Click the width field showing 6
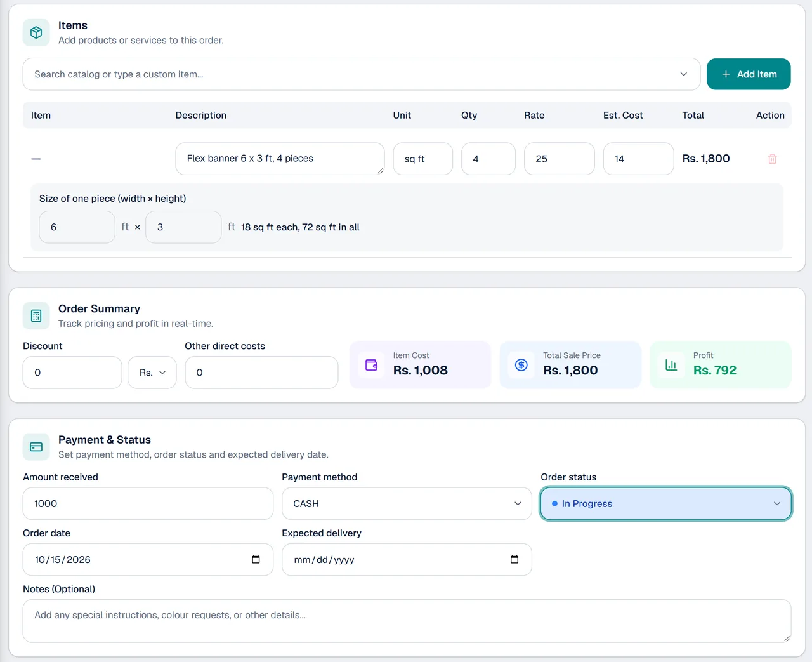This screenshot has height=662, width=812. [x=77, y=227]
